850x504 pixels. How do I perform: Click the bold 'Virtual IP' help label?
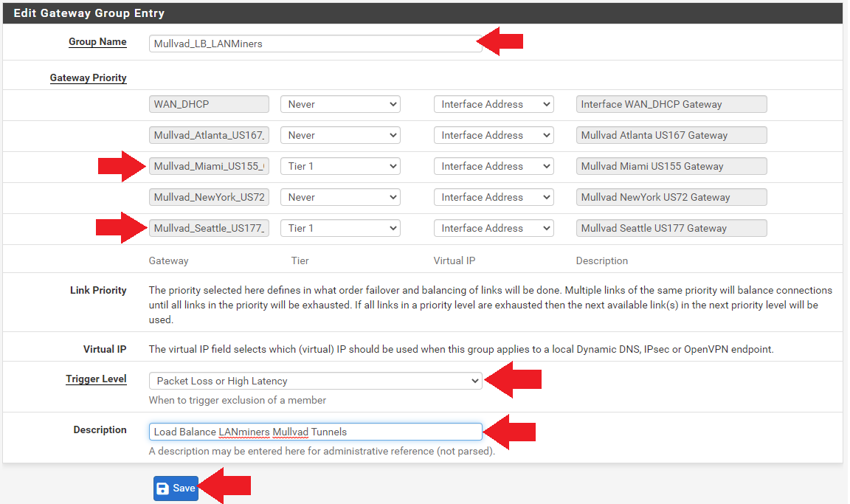[105, 349]
